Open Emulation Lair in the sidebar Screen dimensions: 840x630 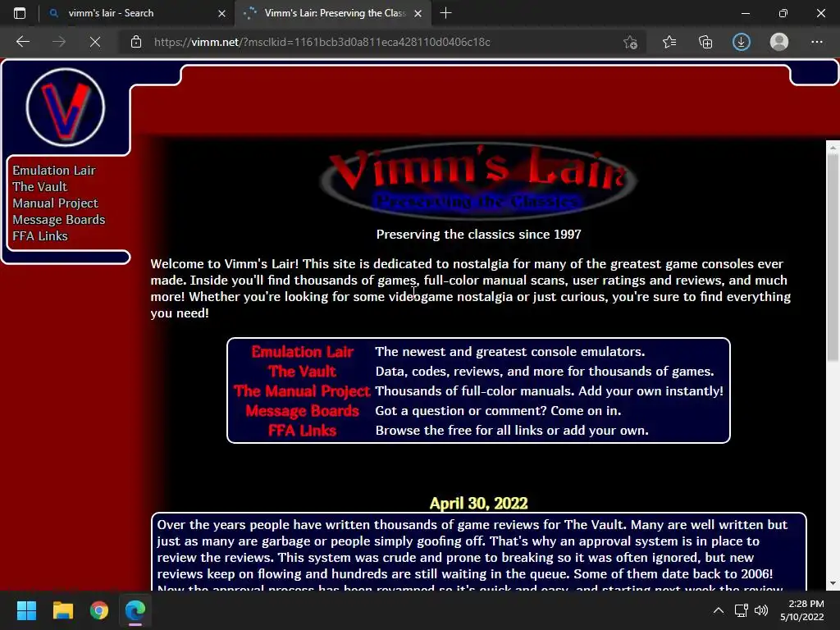click(x=54, y=171)
